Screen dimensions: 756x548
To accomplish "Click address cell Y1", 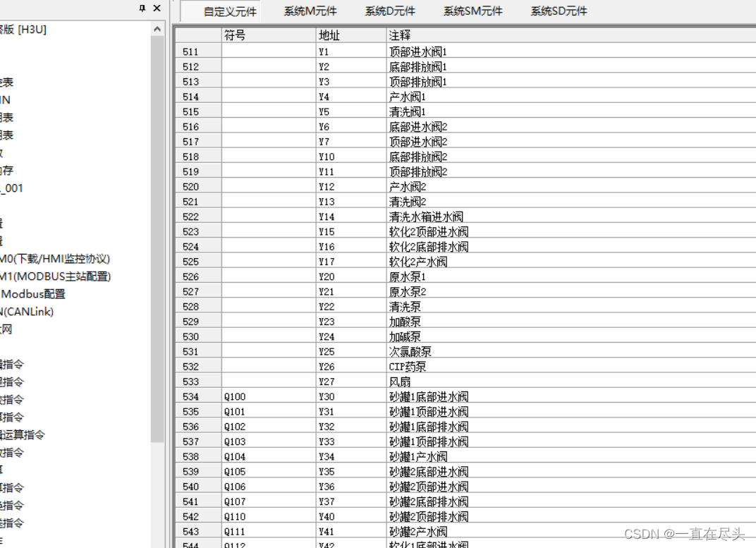I will pos(351,51).
